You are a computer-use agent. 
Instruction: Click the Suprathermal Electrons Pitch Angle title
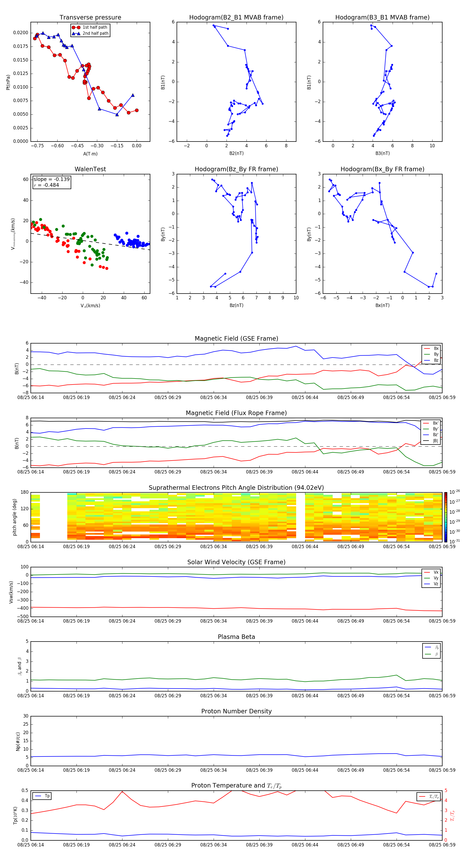click(236, 488)
